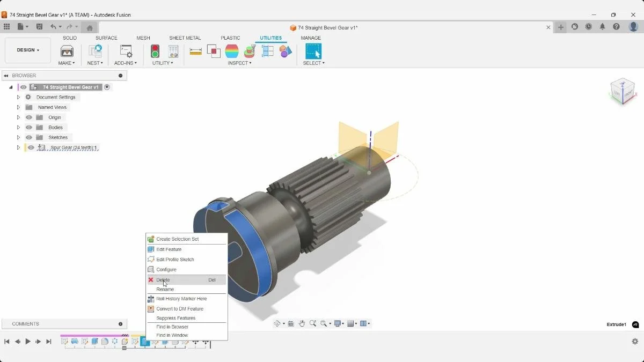The width and height of the screenshot is (644, 362).
Task: Choose Roll History Marker Here
Action: (187, 299)
